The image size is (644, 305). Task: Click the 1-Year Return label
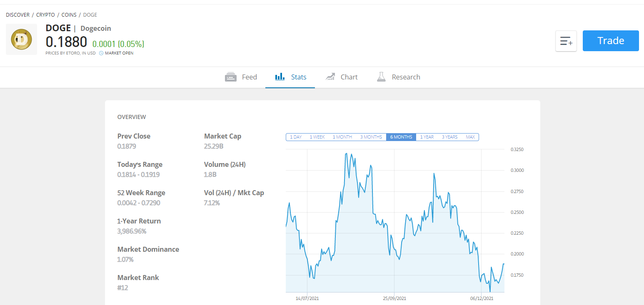point(139,221)
